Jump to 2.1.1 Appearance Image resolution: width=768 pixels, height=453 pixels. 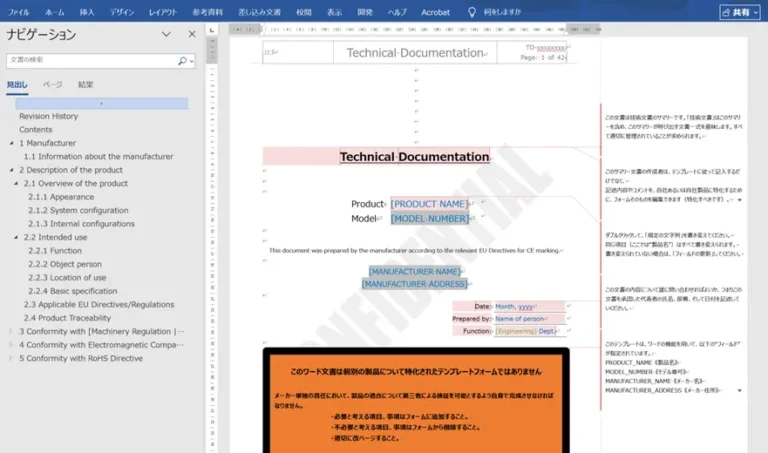(x=61, y=197)
